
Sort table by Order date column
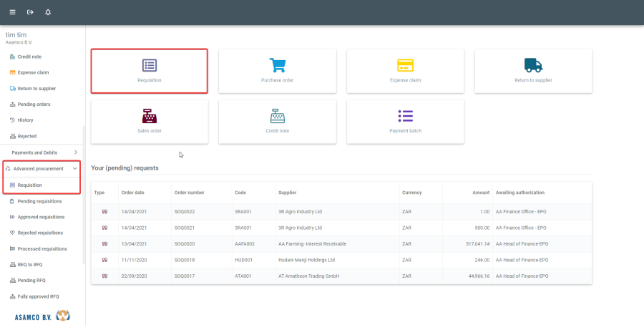point(133,193)
